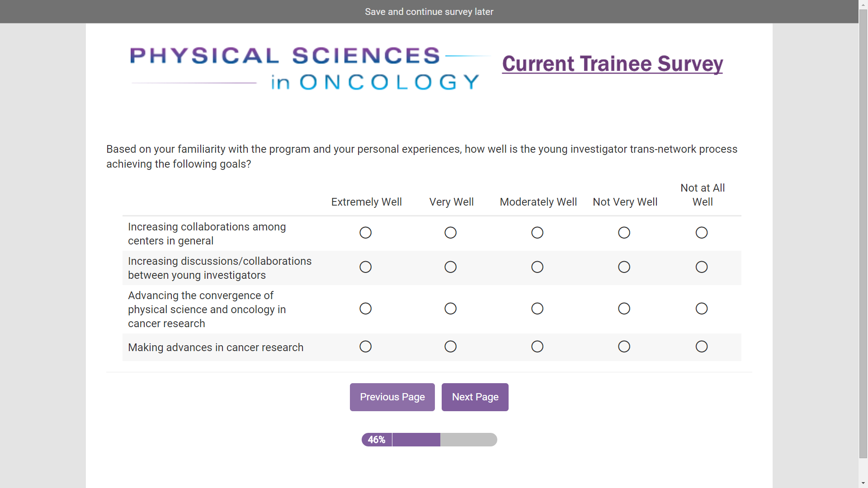This screenshot has height=488, width=868.
Task: Mark Not at All Well for advancing convergence
Action: 701,309
